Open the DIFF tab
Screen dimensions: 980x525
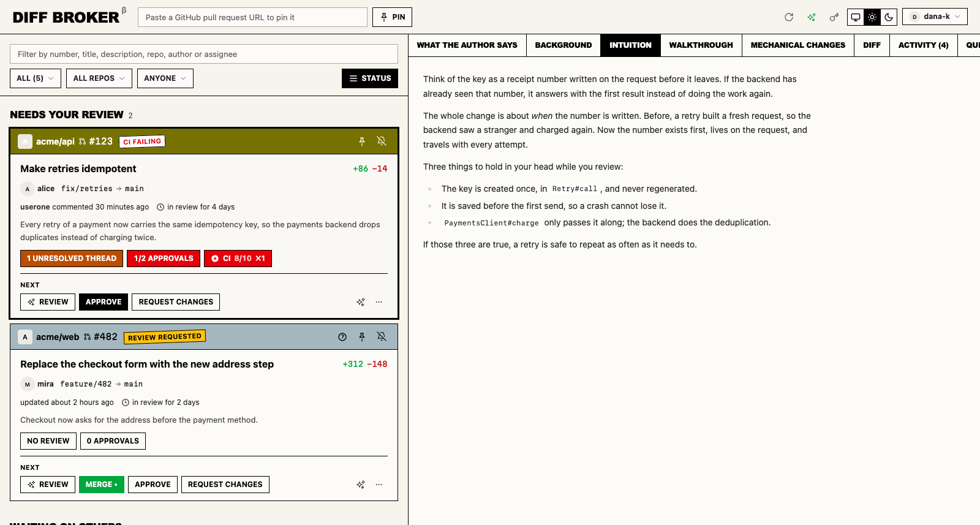[872, 45]
